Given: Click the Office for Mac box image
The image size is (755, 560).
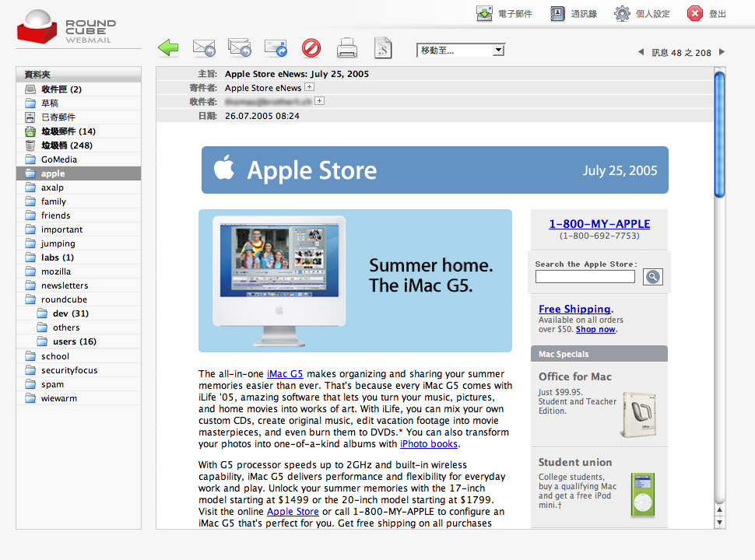Looking at the screenshot, I should tap(640, 415).
